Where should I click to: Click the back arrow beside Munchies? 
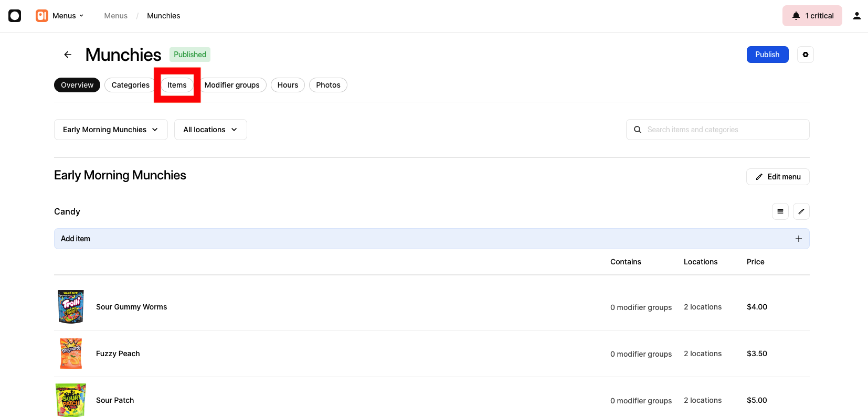[x=68, y=55]
